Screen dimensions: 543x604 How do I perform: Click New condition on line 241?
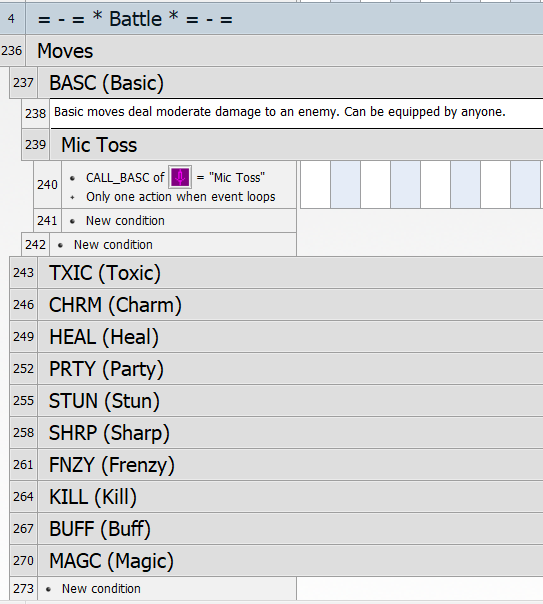[x=125, y=221]
